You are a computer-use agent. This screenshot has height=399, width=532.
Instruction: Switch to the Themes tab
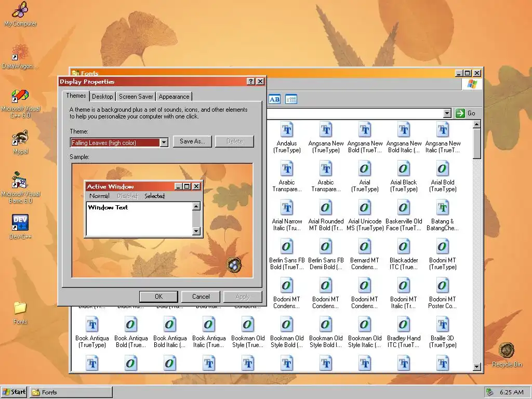coord(76,96)
